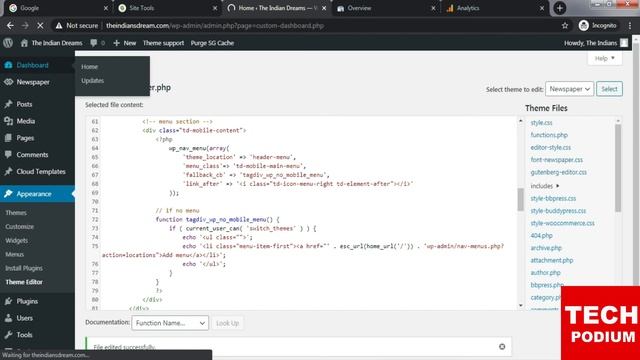Switch to the Site Tools browser tab
The height and width of the screenshot is (360, 640).
pos(168,8)
